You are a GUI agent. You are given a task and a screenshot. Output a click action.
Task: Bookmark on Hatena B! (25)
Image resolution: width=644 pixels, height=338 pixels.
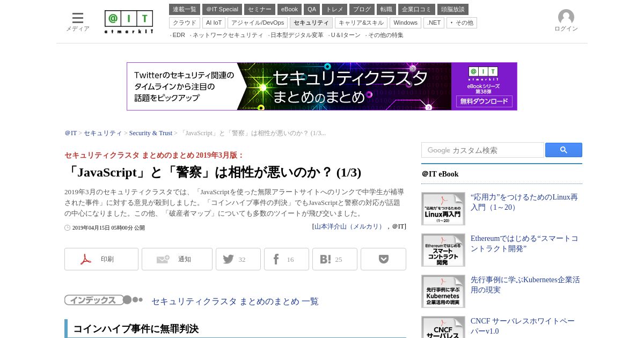pos(335,259)
